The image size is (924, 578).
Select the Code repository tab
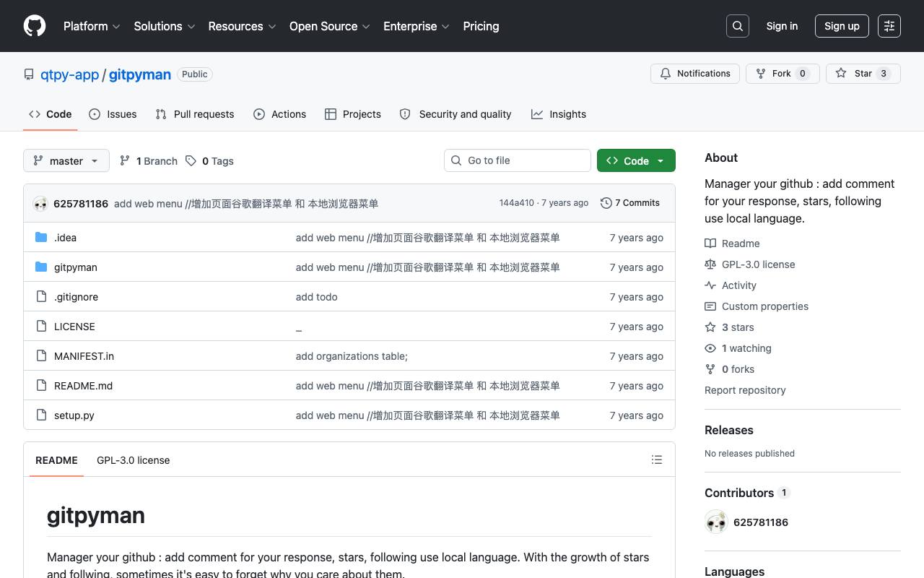pos(51,114)
